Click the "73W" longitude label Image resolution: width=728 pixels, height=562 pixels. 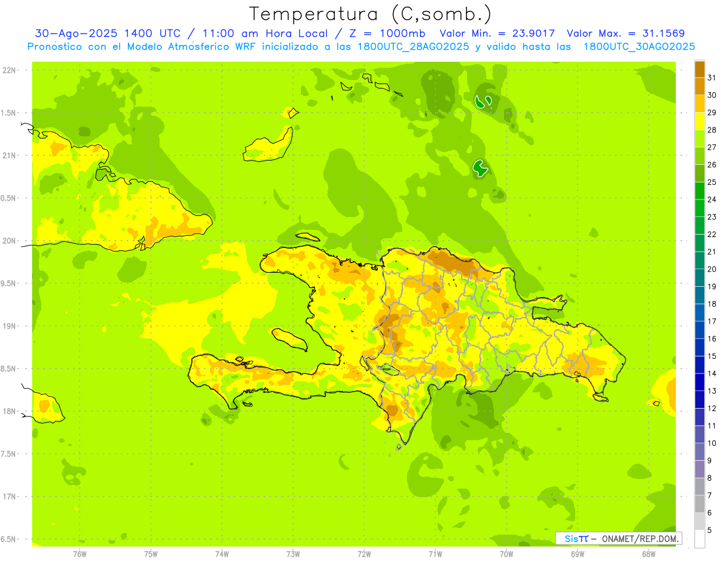pyautogui.click(x=293, y=554)
